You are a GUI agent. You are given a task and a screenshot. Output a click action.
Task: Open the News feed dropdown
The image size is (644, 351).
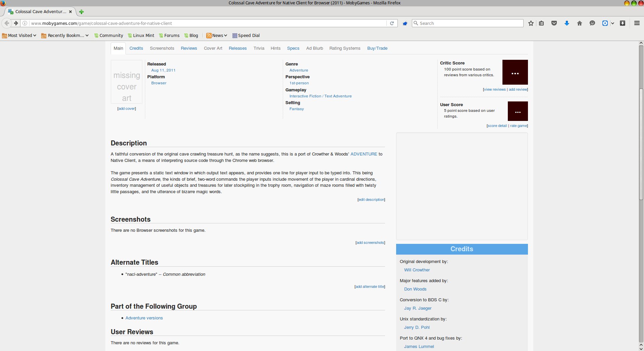pos(217,36)
